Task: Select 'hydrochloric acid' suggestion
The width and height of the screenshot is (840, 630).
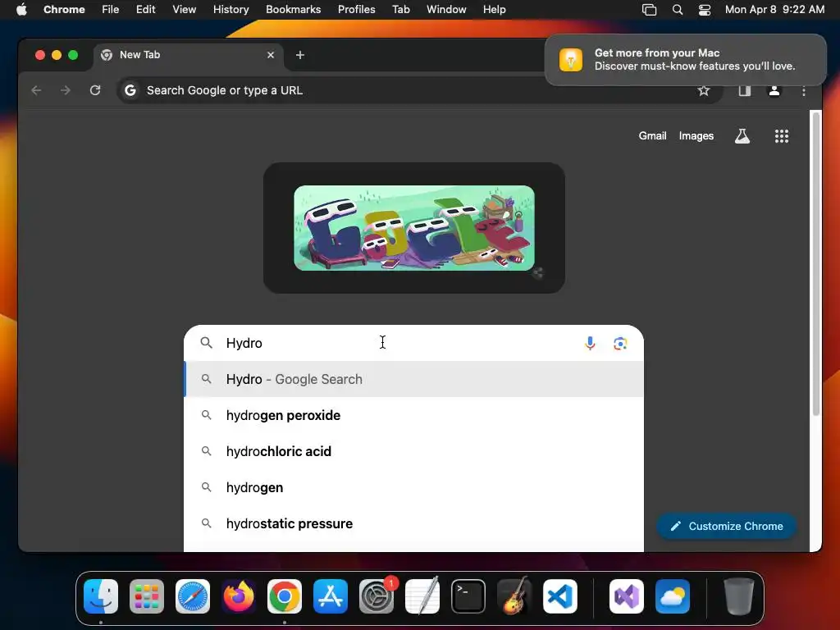Action: click(413, 451)
